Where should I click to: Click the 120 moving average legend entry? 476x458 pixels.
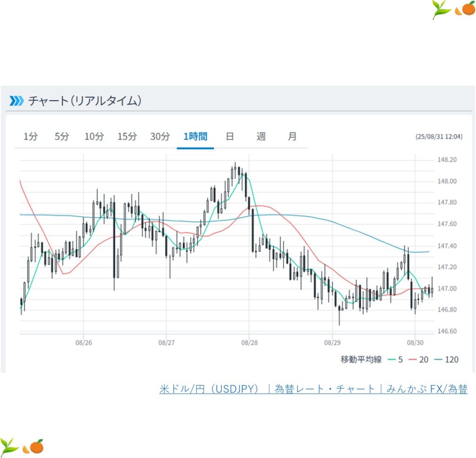[x=446, y=359]
